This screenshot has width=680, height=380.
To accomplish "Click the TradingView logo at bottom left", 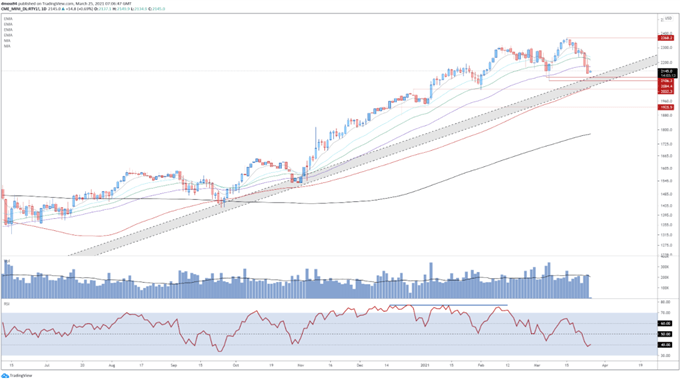I will pos(17,376).
